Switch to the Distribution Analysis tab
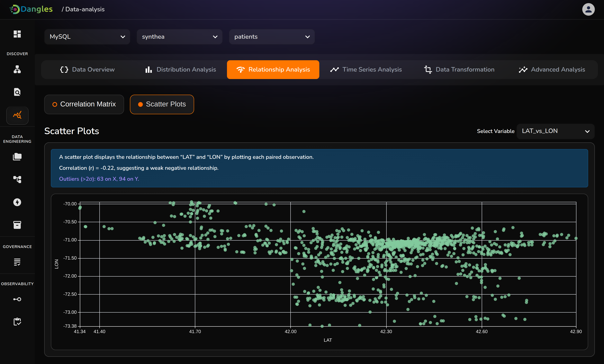 (181, 69)
